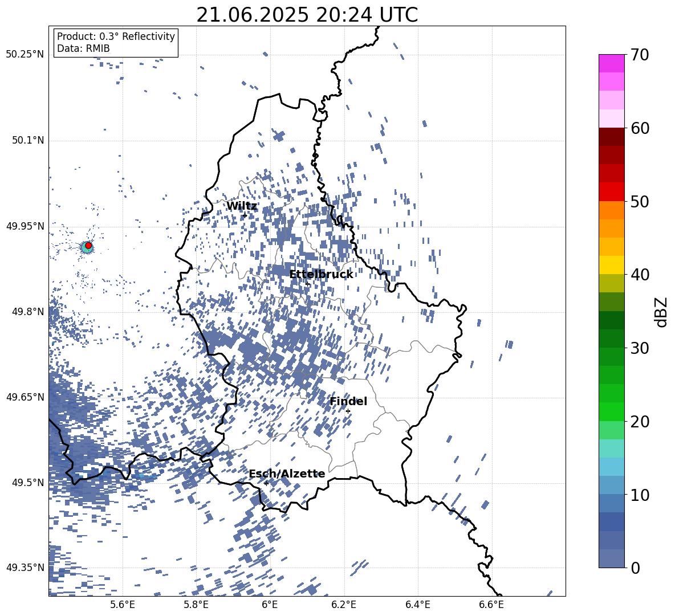Click the 20 value on colorbar
The width and height of the screenshot is (675, 616).
point(640,421)
